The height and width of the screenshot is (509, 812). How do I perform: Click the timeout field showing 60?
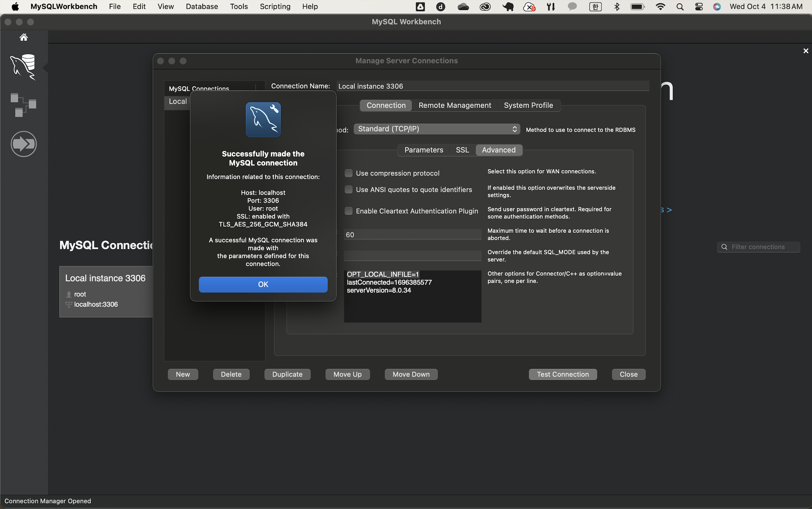pyautogui.click(x=412, y=235)
